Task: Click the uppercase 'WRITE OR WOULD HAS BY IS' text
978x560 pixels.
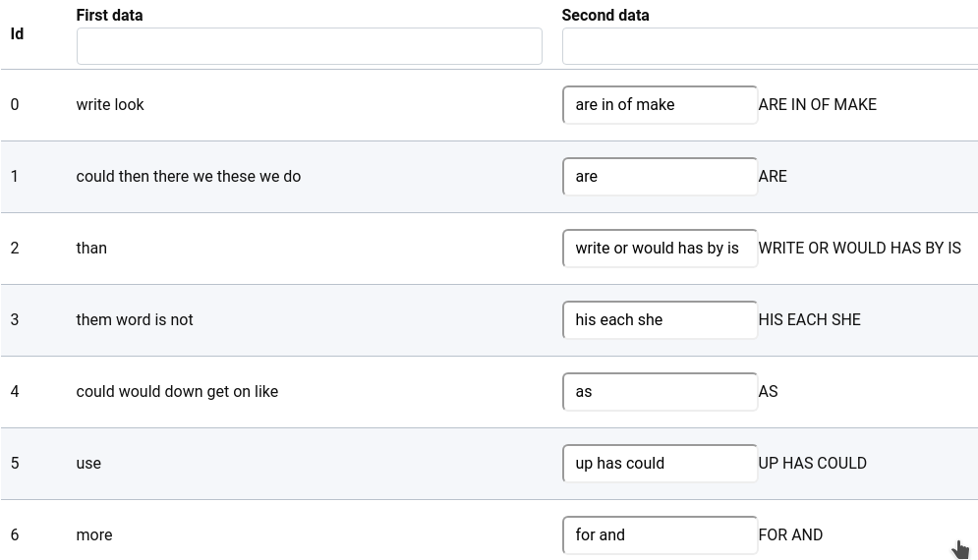Action: [x=859, y=249]
